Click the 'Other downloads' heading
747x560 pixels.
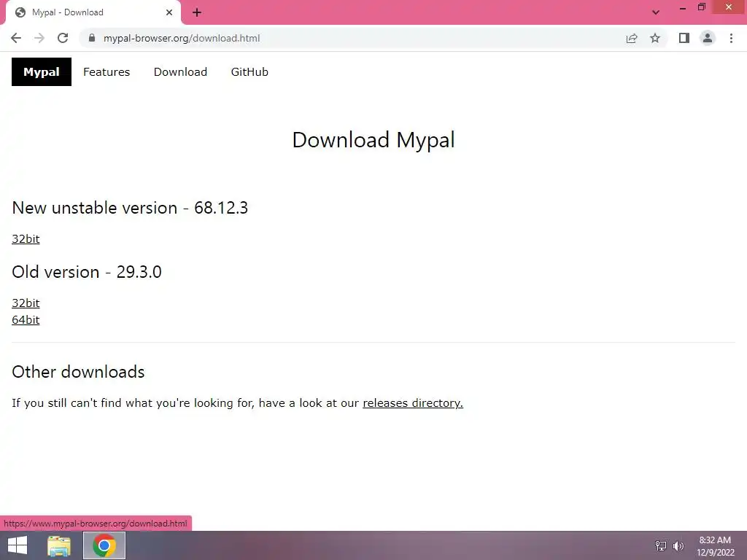(x=78, y=372)
